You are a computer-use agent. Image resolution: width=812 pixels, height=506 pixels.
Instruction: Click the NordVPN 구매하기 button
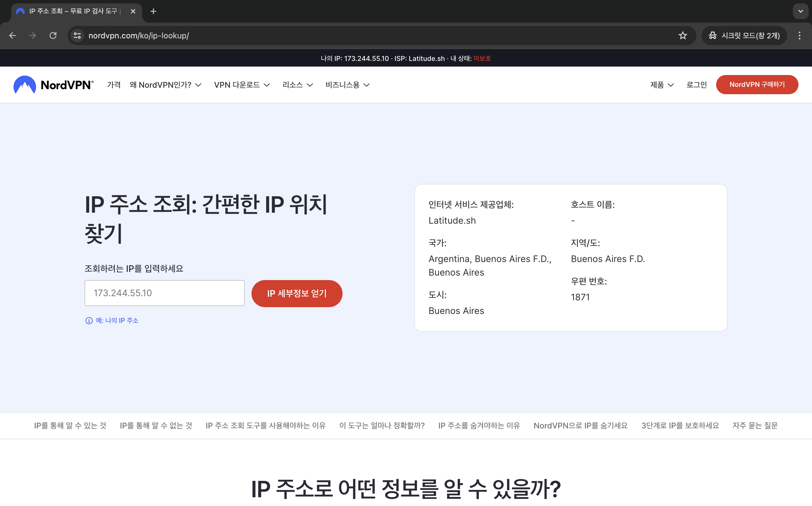[x=757, y=85]
